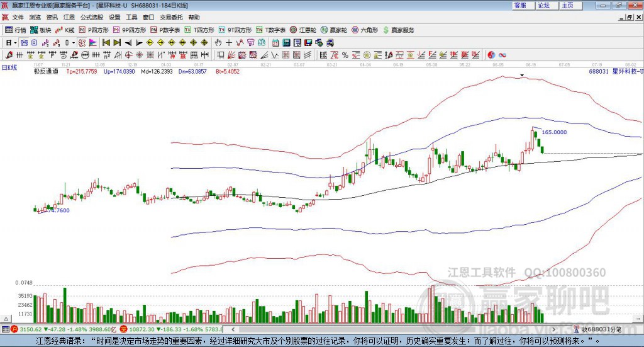This screenshot has width=644, height=347.
Task: Select the hand pan tool
Action: click(x=218, y=43)
